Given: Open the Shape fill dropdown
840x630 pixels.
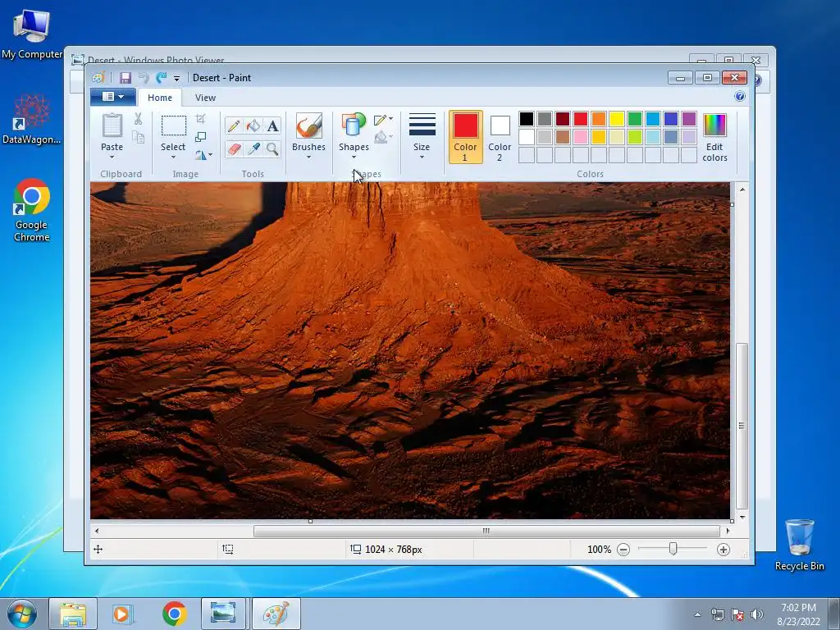Looking at the screenshot, I should point(383,137).
